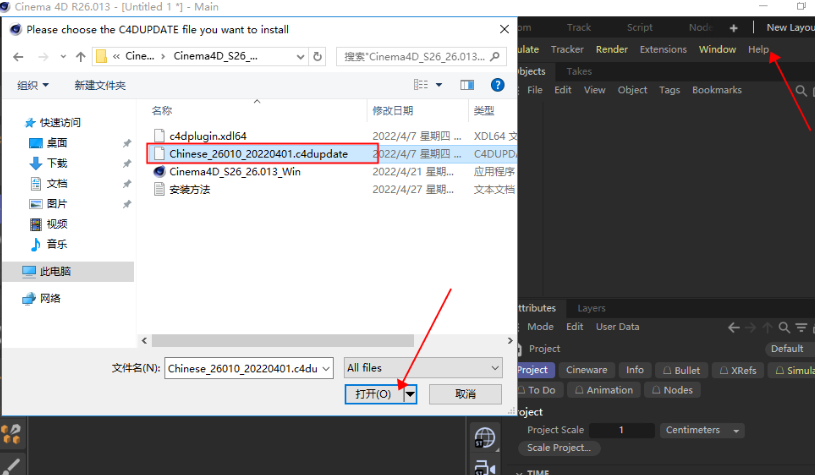Select Cinema4D_S26_26.013_Win application file
The image size is (815, 475).
click(x=235, y=171)
